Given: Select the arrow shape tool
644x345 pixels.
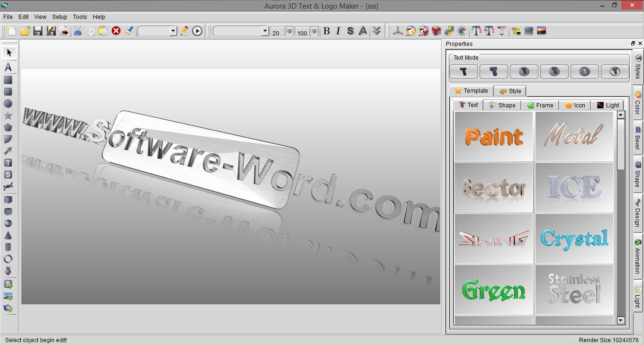Looking at the screenshot, I should [8, 151].
